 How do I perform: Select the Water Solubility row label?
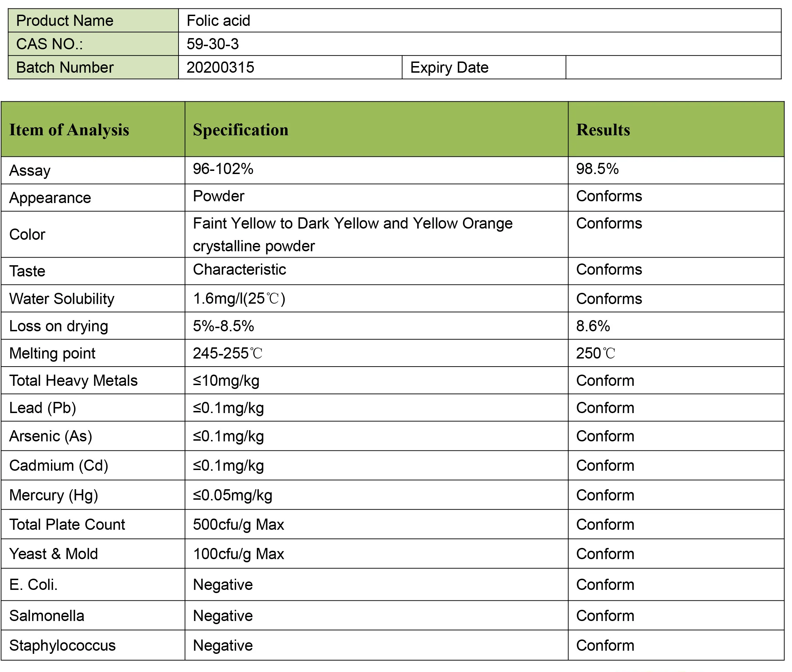[62, 299]
